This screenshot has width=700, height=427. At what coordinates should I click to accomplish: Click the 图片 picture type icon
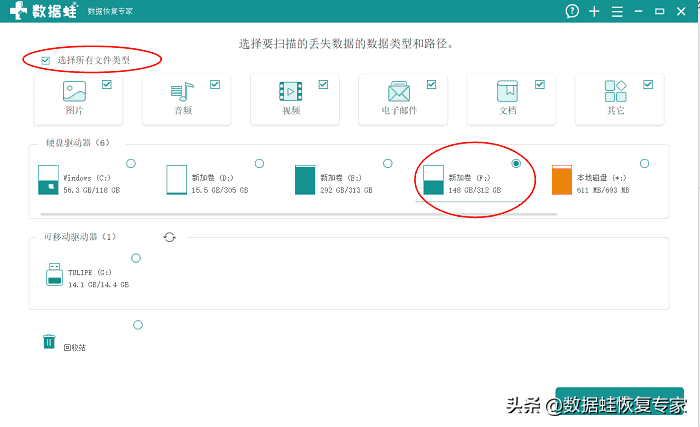click(x=74, y=91)
